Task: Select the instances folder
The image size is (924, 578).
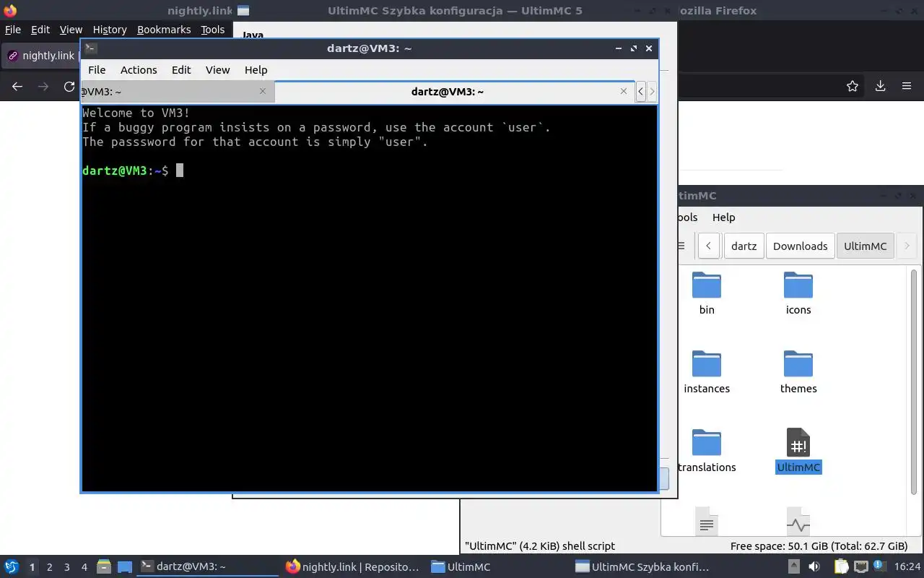Action: [707, 372]
